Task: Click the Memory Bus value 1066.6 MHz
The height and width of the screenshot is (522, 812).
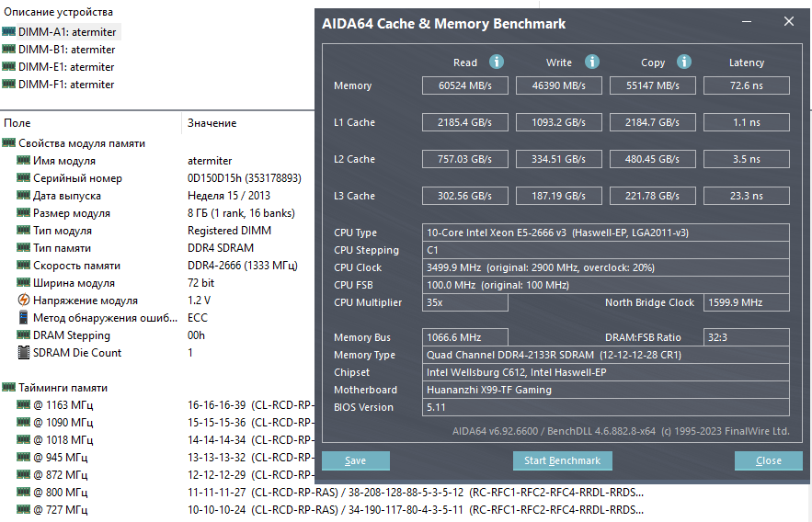Action: (465, 337)
